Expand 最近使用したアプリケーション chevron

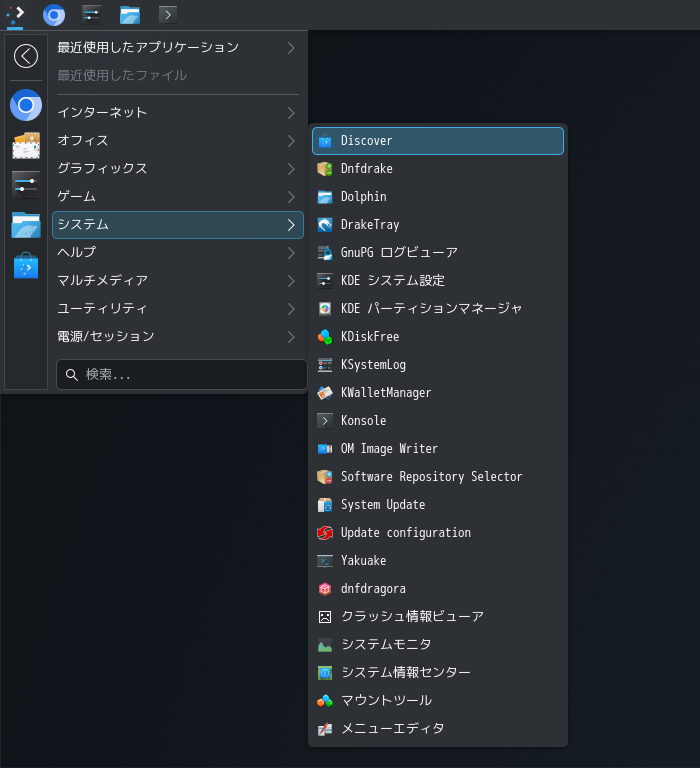click(291, 48)
